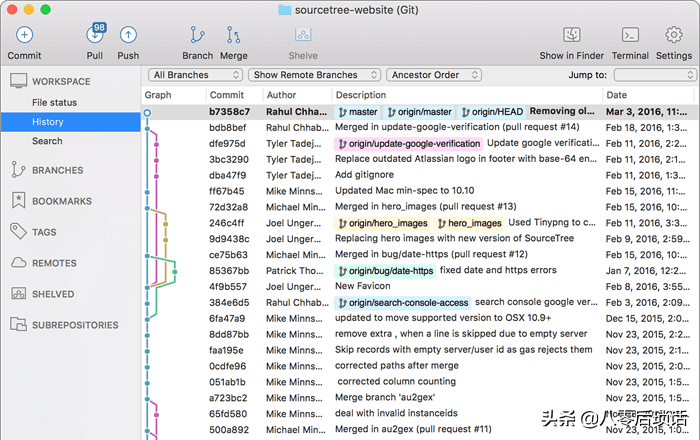Viewport: 700px width, 440px height.
Task: Open the Jump to combo box
Action: click(x=654, y=75)
